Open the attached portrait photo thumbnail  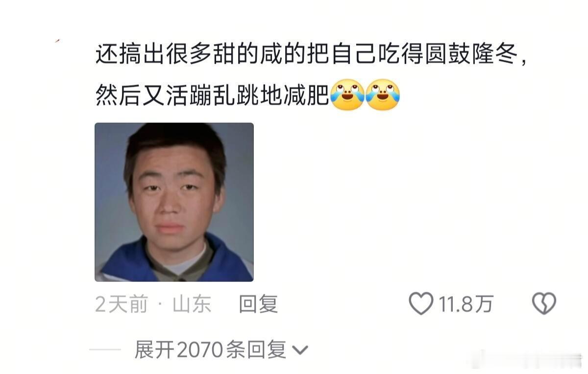[x=174, y=202]
